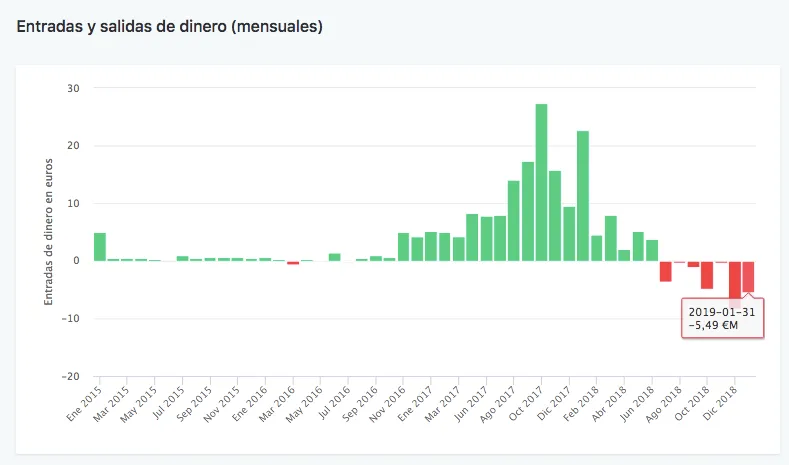Select the deepest red bar at Dic 2018
This screenshot has height=465, width=789.
[x=735, y=280]
